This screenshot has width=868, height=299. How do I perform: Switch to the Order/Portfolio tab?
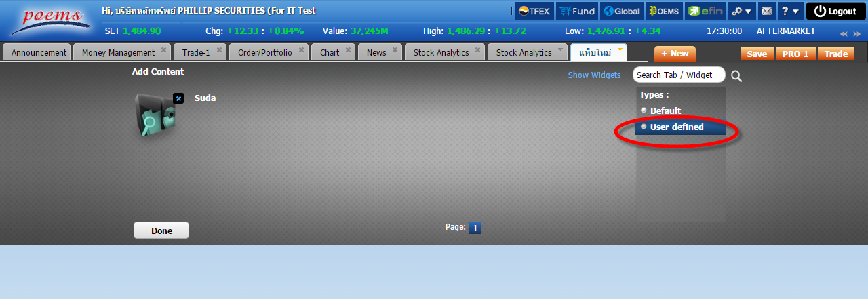[264, 53]
